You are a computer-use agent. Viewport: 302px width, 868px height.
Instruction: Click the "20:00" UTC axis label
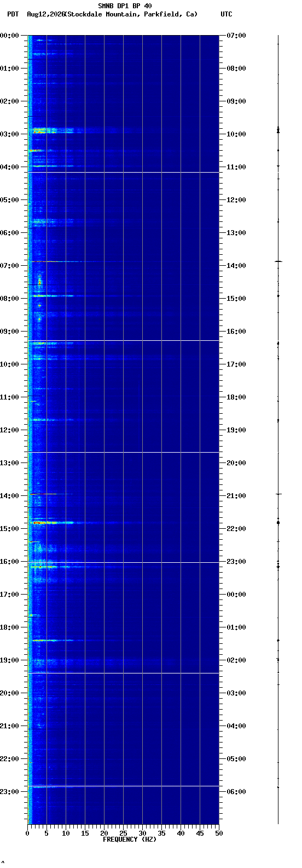(x=236, y=463)
